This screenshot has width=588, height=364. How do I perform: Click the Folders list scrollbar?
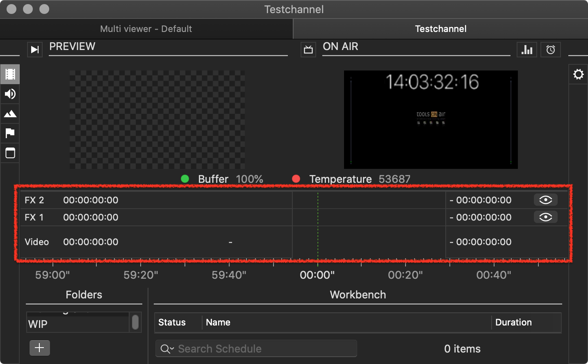coord(135,322)
